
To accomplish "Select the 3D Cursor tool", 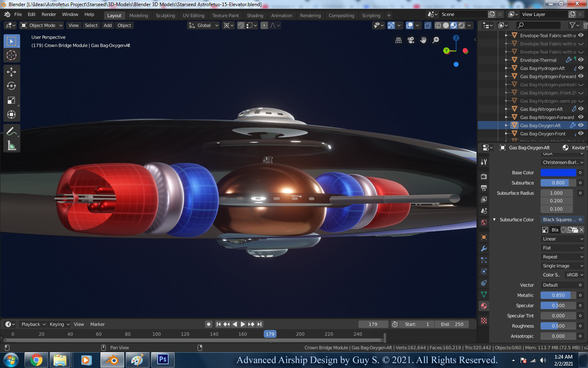I will [11, 55].
